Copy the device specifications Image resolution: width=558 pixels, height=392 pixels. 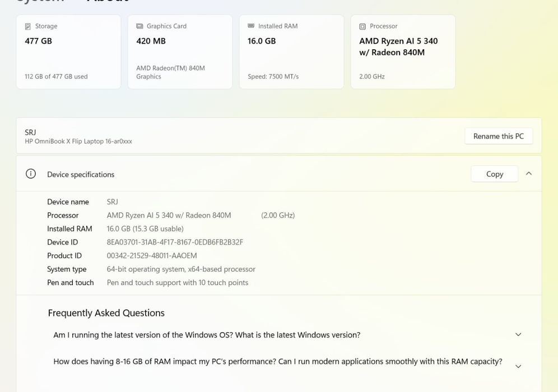click(x=494, y=174)
